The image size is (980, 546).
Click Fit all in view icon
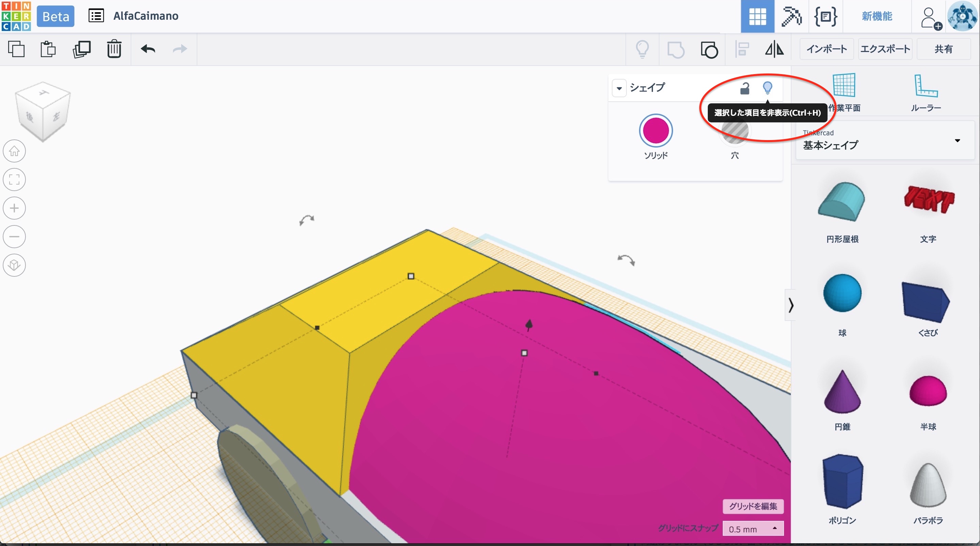[14, 180]
